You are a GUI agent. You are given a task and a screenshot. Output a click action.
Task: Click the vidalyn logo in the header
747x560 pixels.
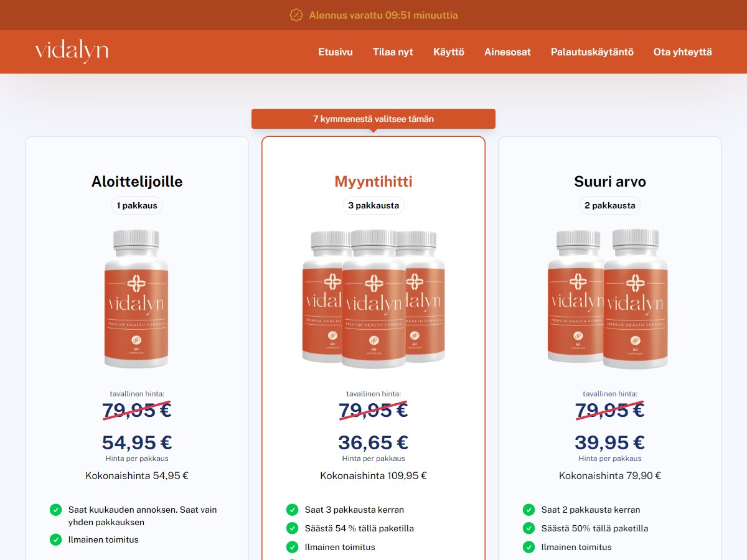click(x=72, y=52)
